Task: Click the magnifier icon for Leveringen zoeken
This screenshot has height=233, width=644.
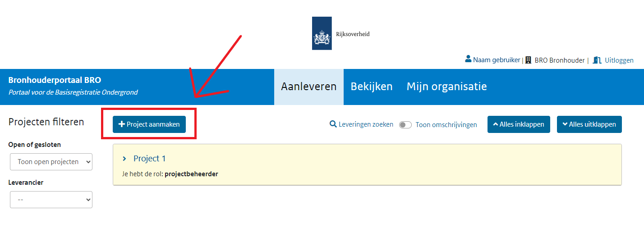Action: (333, 124)
